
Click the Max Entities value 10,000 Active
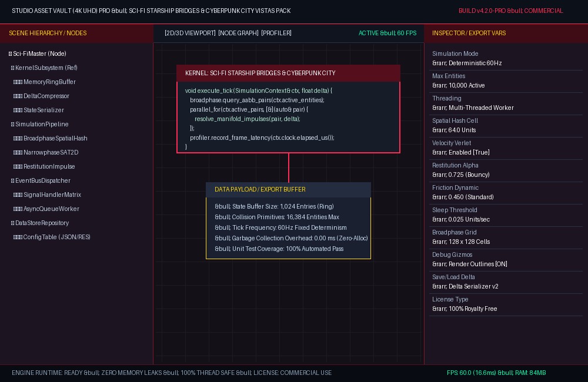coord(458,85)
